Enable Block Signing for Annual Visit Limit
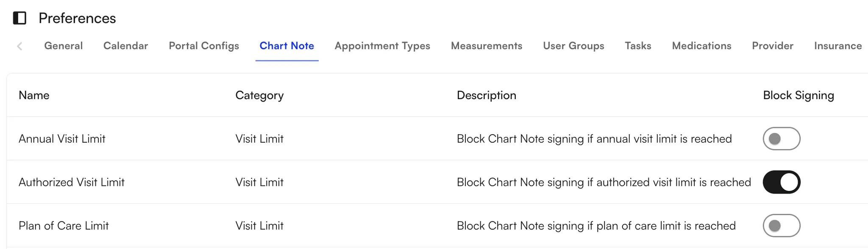Screen dimensions: 868x249 click(x=781, y=138)
